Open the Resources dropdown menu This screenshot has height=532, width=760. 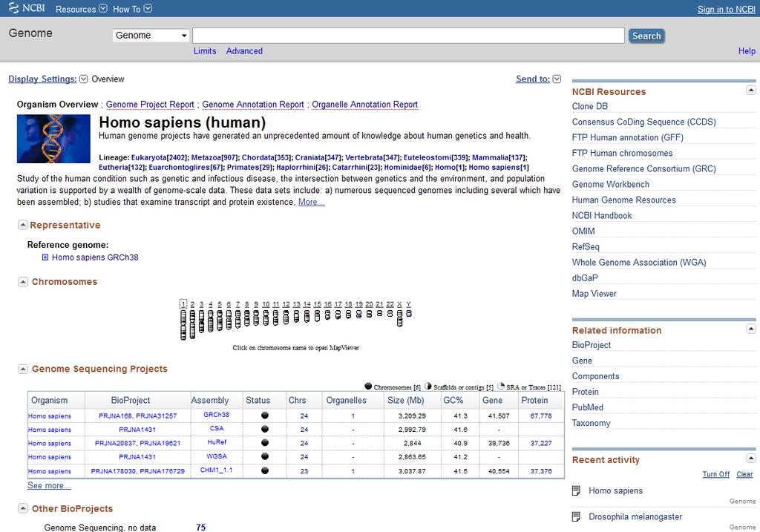point(82,9)
